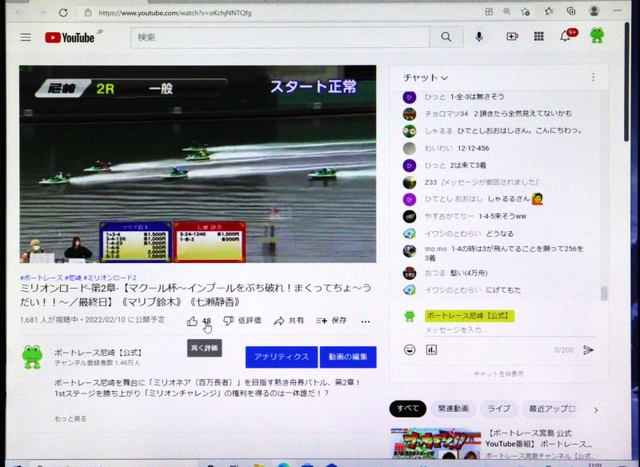The height and width of the screenshot is (467, 640).
Task: Click the live video player
Action: pyautogui.click(x=198, y=164)
